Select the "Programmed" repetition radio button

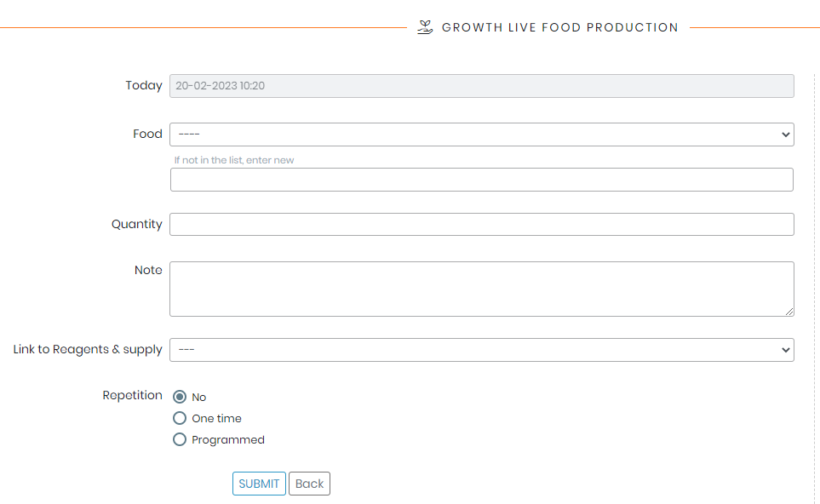[x=180, y=439]
